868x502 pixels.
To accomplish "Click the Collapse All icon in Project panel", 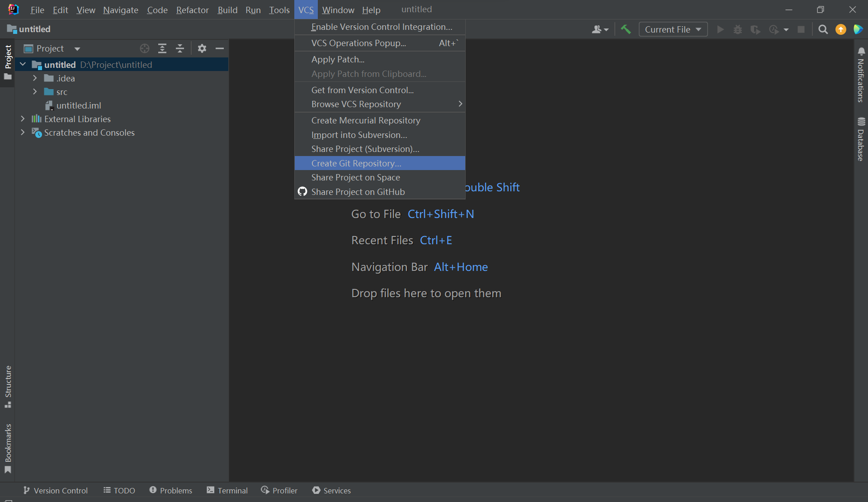I will click(180, 48).
